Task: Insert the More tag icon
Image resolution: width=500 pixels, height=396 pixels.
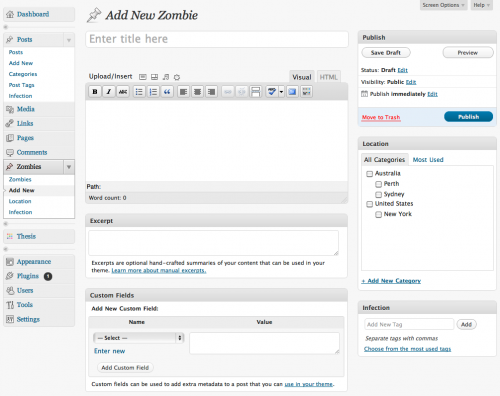Action: 256,92
